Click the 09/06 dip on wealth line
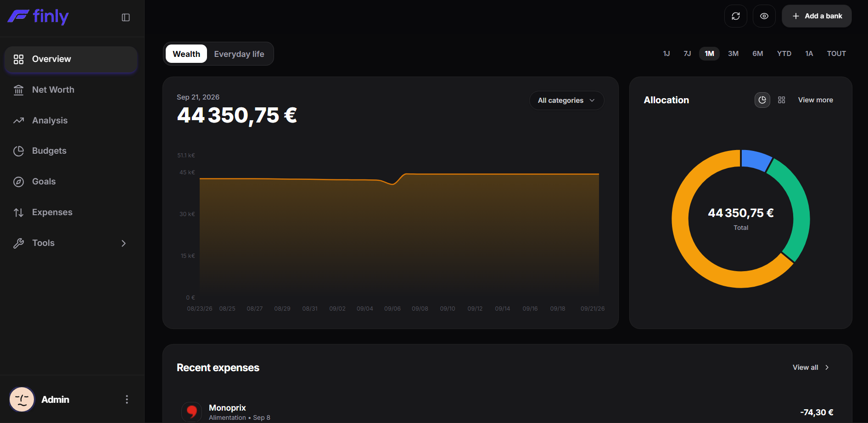Screen dimensions: 868x423 392,184
